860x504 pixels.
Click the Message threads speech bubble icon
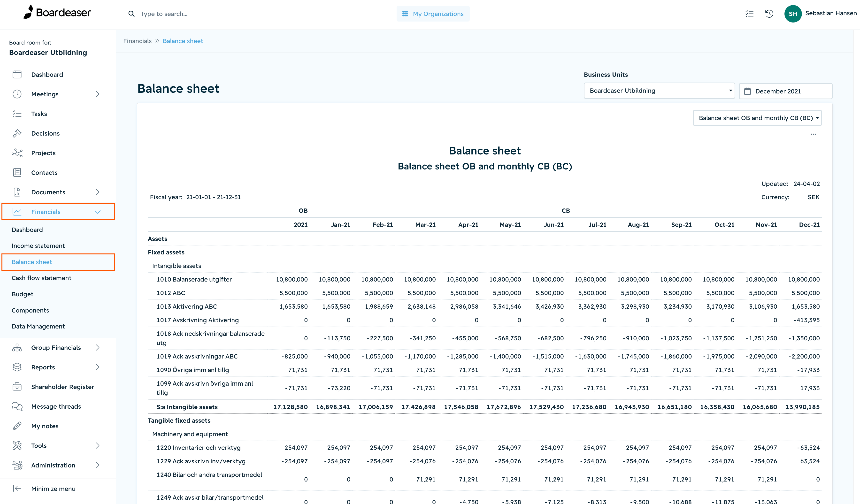click(x=17, y=406)
